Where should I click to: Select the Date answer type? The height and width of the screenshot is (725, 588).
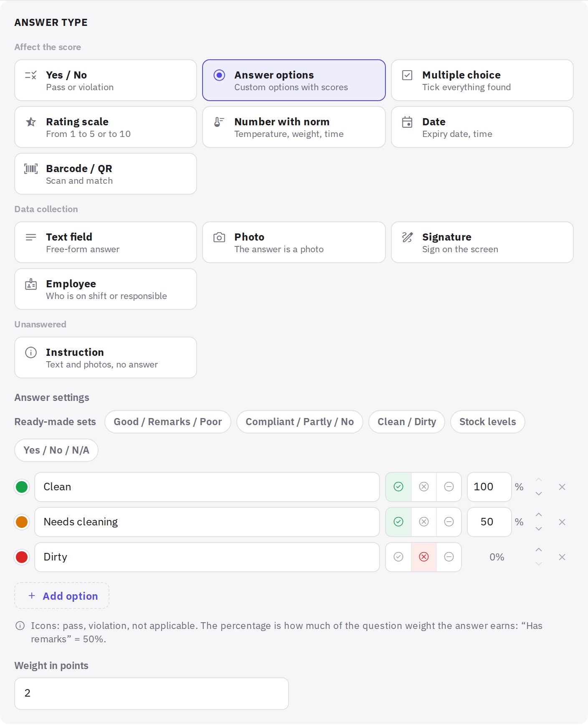(482, 127)
